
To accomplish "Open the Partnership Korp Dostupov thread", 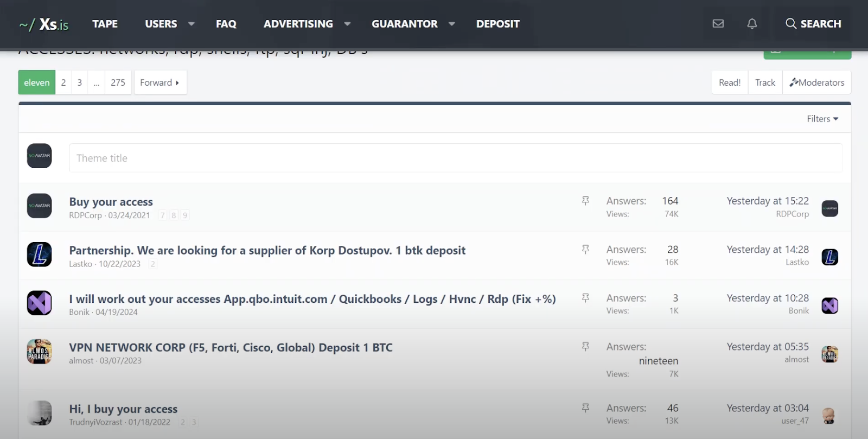I will pyautogui.click(x=267, y=251).
